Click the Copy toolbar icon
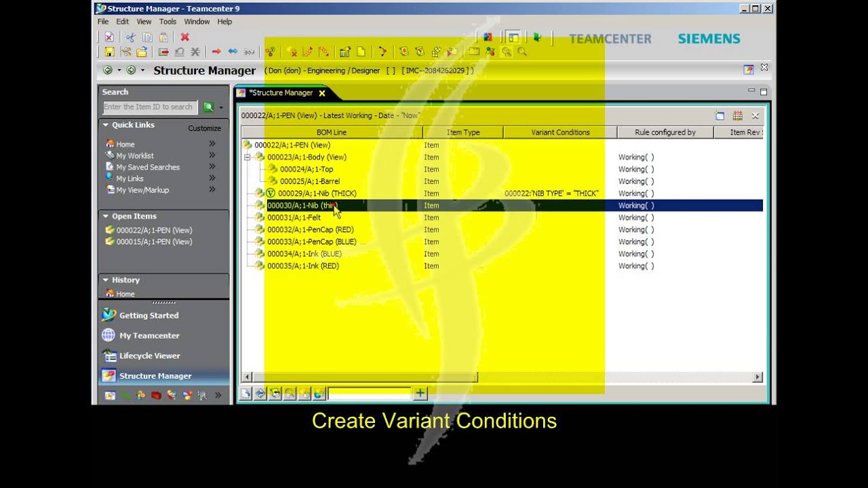The width and height of the screenshot is (868, 488). point(147,37)
